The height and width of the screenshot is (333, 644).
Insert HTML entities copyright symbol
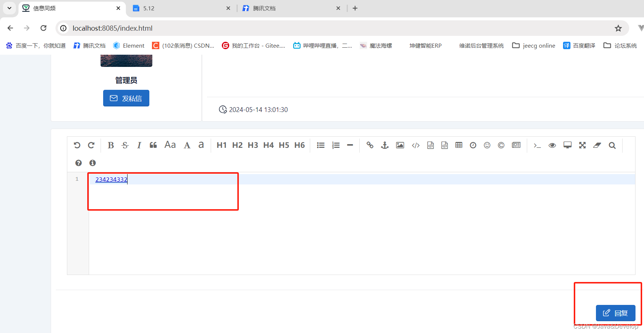click(501, 145)
